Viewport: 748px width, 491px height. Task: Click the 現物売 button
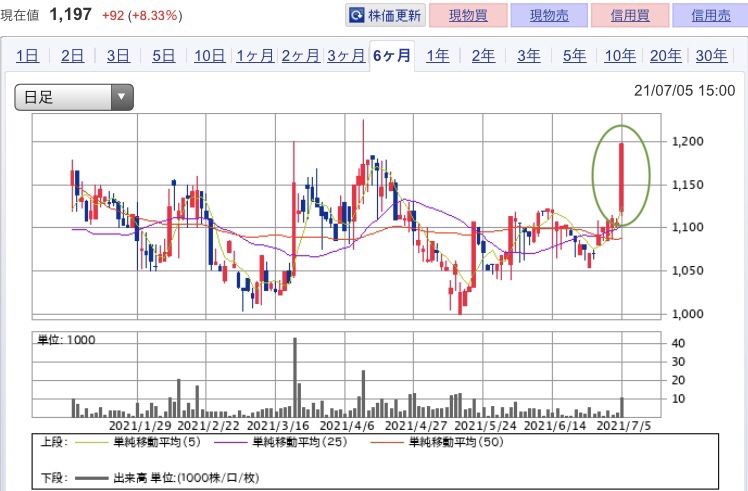point(549,15)
